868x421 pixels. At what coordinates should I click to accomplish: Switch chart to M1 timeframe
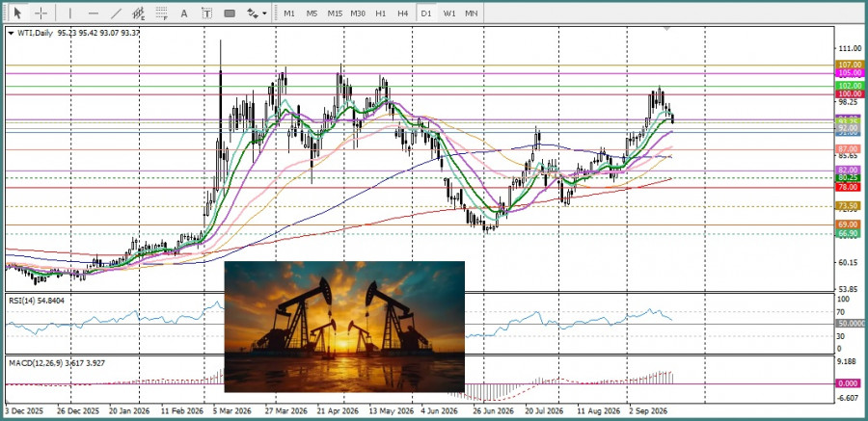coord(289,13)
